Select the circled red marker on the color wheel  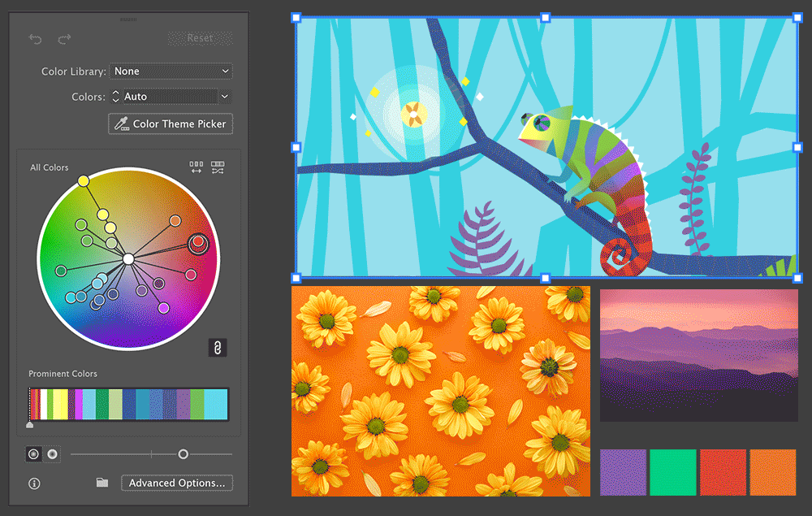199,244
